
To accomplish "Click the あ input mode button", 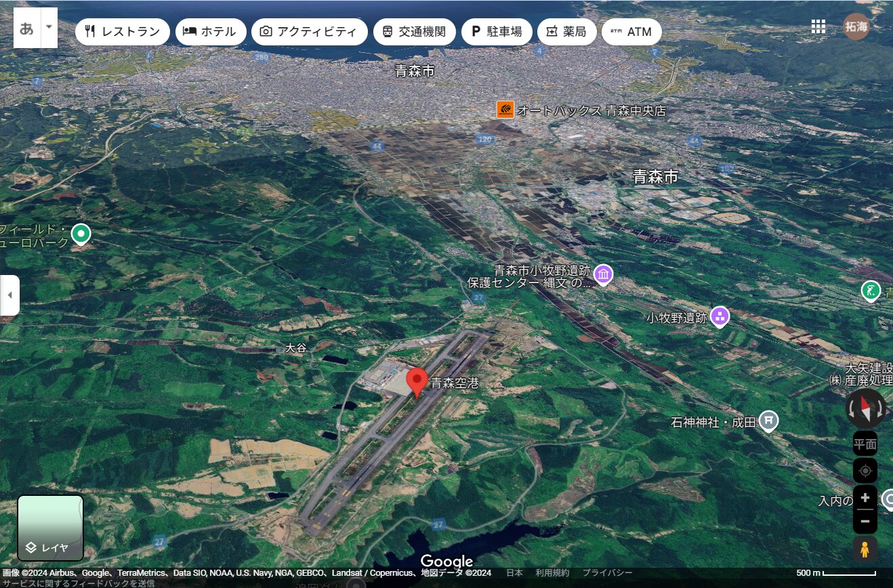I will [x=27, y=28].
